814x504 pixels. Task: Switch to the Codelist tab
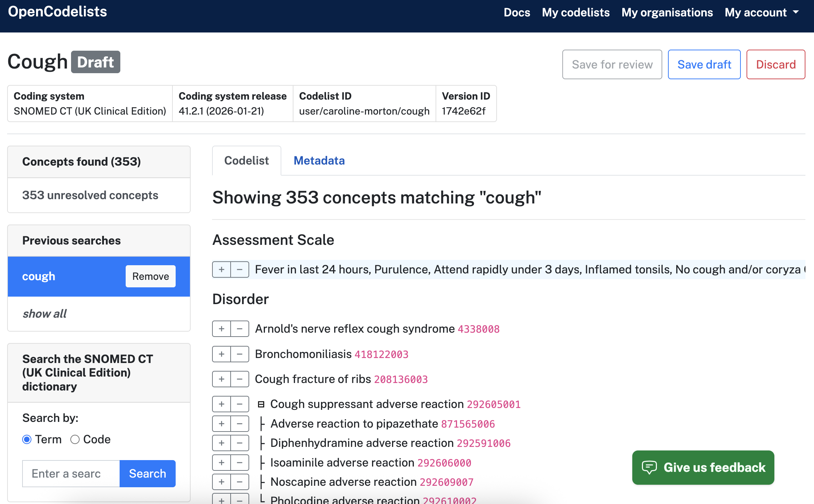[246, 161]
